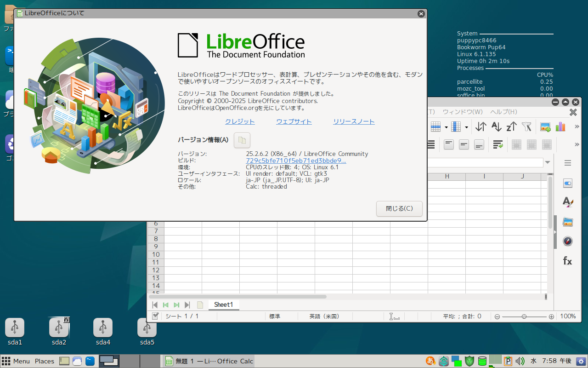This screenshot has width=588, height=368.
Task: Click the add new sheet icon
Action: click(200, 305)
